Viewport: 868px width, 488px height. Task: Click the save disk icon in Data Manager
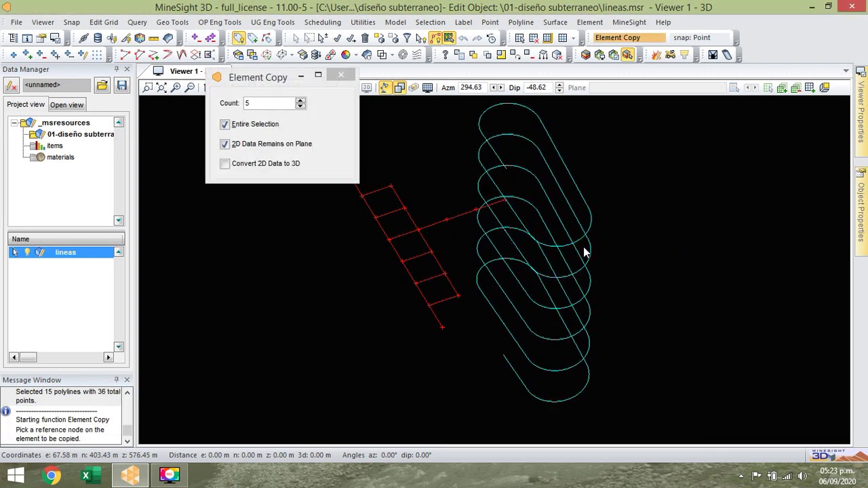tap(121, 85)
